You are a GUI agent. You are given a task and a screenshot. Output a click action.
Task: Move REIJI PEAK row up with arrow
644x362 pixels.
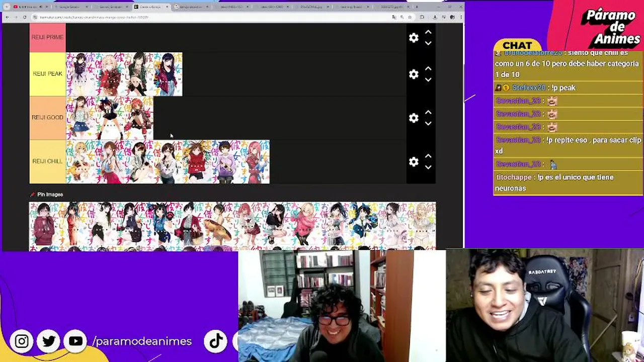(428, 69)
